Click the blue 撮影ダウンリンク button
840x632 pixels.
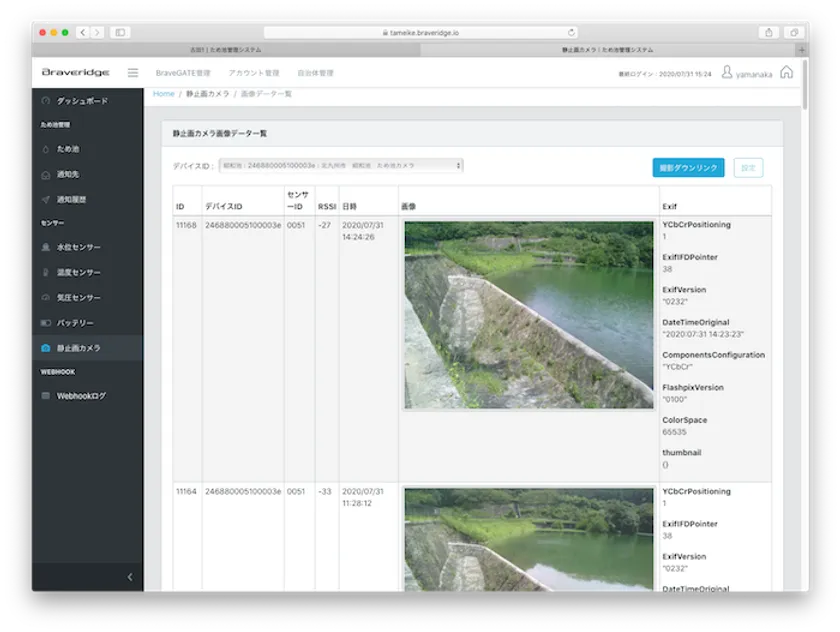click(688, 168)
